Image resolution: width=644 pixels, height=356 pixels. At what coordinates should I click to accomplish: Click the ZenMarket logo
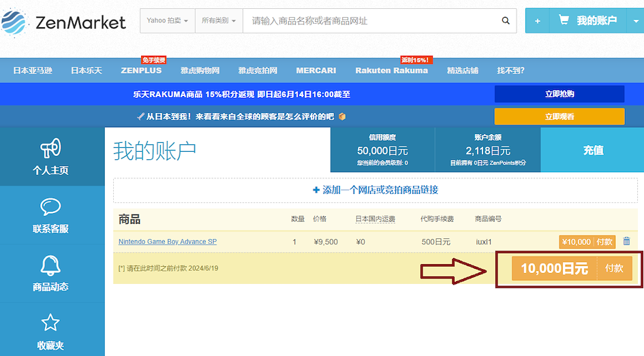coord(63,22)
